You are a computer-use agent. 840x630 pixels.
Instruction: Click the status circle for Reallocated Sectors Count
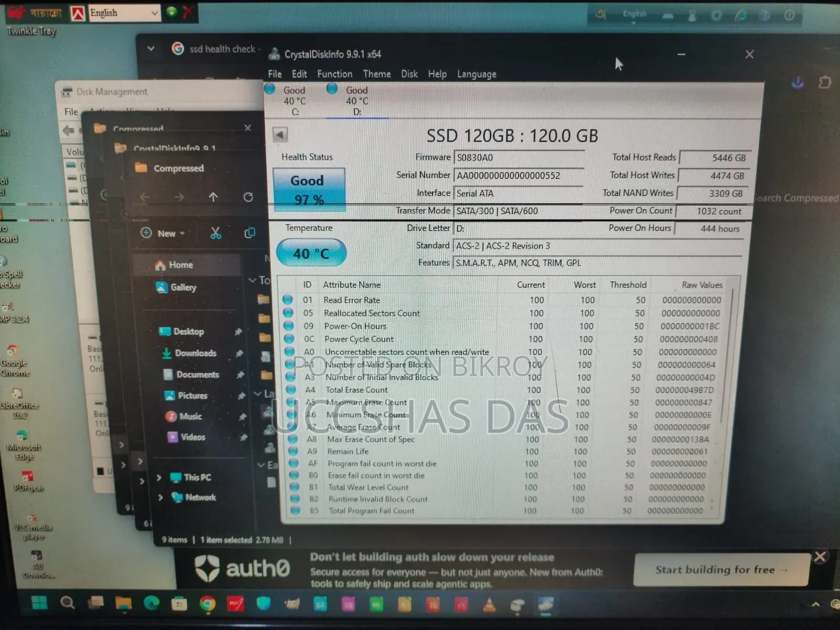point(288,313)
